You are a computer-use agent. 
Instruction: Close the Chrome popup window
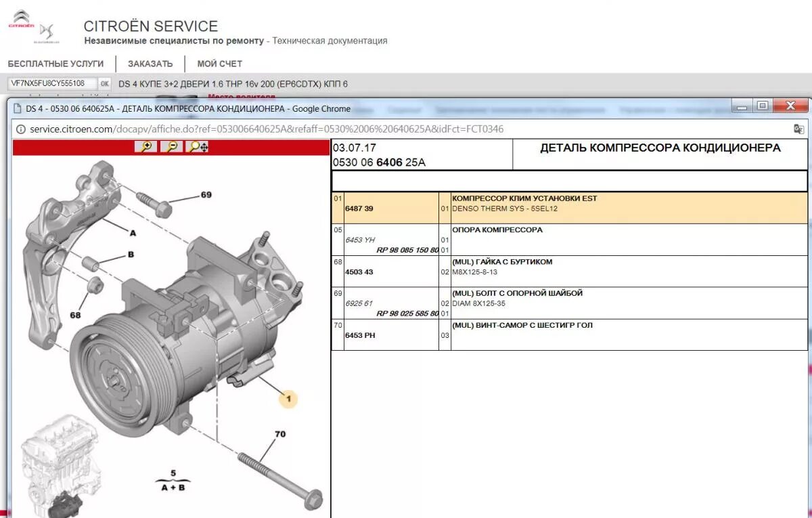point(790,106)
